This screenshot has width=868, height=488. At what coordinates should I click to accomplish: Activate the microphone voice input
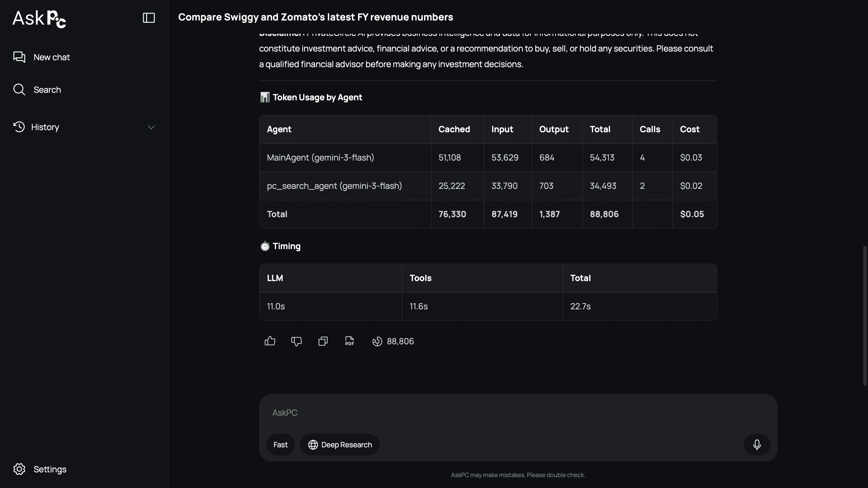(757, 445)
